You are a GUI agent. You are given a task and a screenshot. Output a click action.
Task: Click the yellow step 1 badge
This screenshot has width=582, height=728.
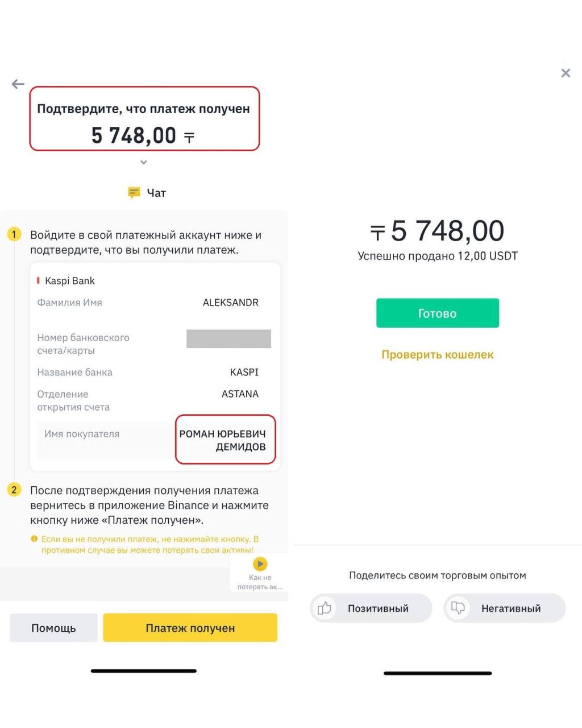[x=14, y=234]
